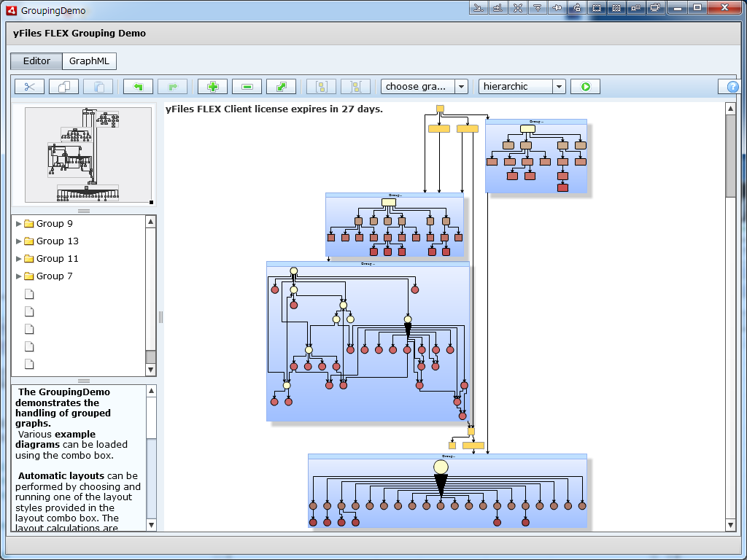This screenshot has height=560, width=747.
Task: Click the hatched dashed rectangle title bar button
Action: 617,7
